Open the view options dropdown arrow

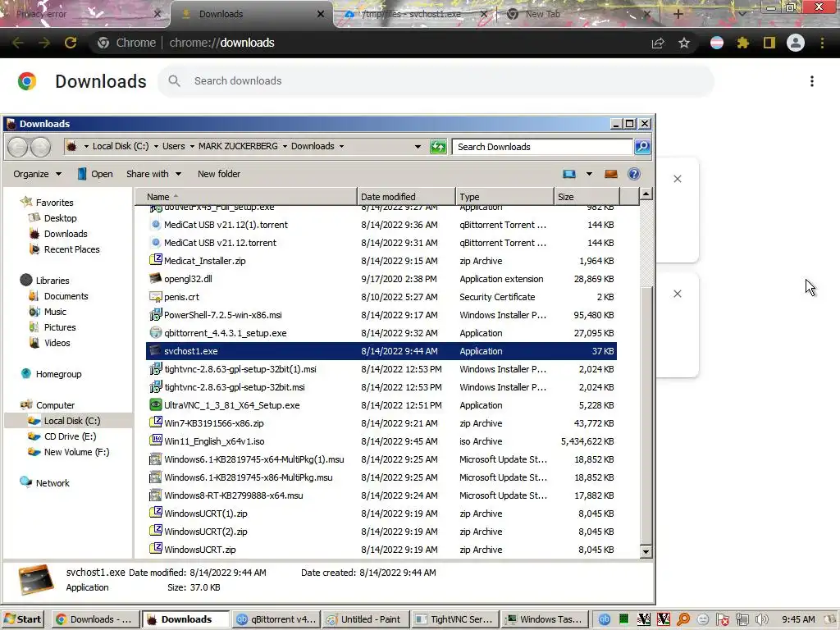[x=589, y=174]
